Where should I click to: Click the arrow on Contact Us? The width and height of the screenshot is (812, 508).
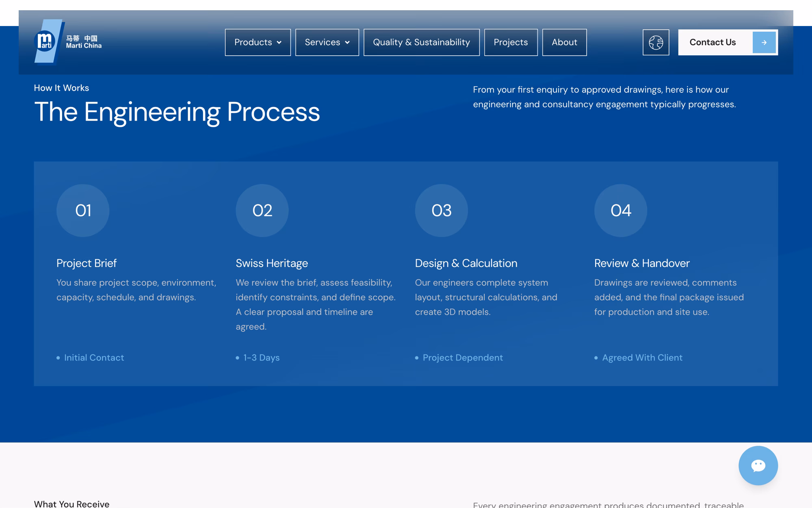(x=764, y=42)
